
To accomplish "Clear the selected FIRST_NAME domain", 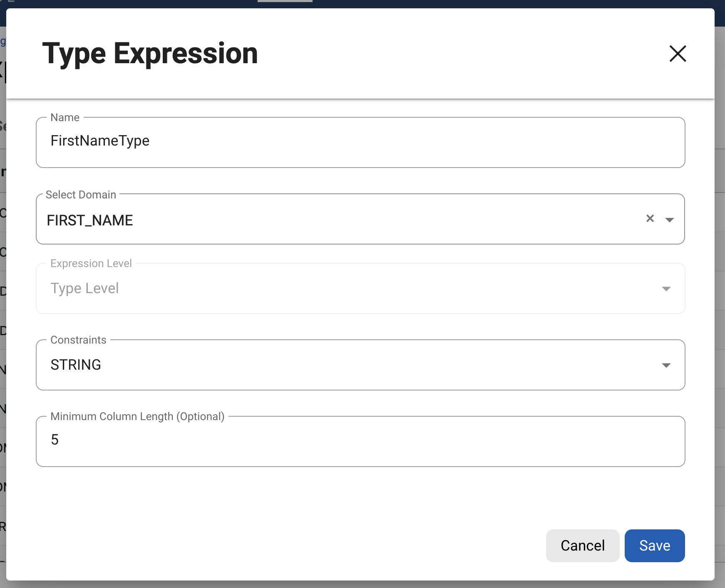I will click(650, 218).
